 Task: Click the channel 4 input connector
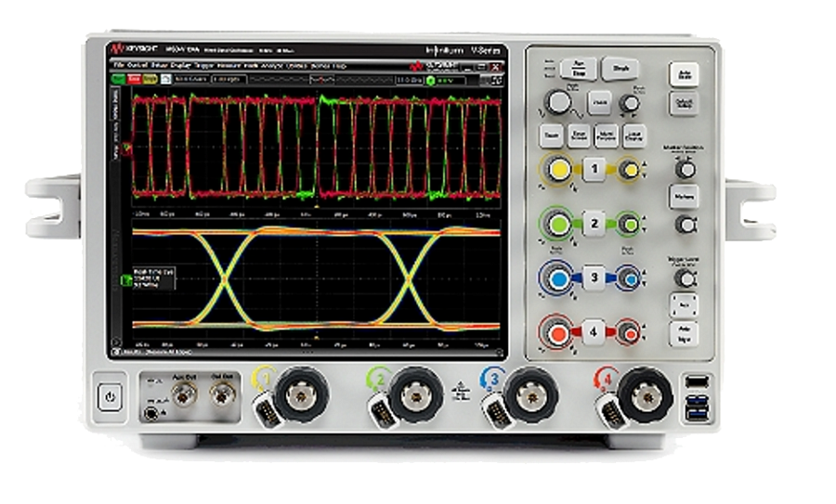(646, 395)
